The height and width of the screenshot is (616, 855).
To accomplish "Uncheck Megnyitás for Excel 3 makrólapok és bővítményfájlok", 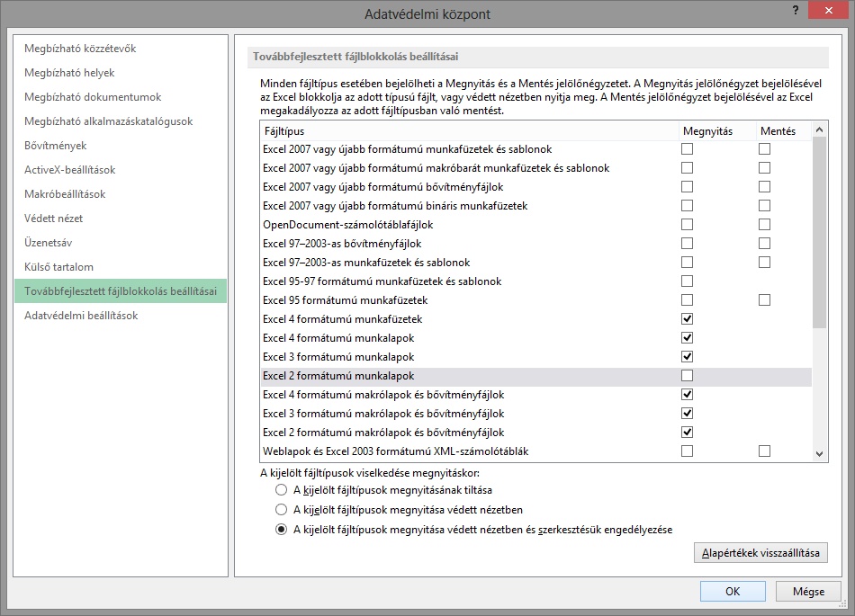I will pos(687,414).
